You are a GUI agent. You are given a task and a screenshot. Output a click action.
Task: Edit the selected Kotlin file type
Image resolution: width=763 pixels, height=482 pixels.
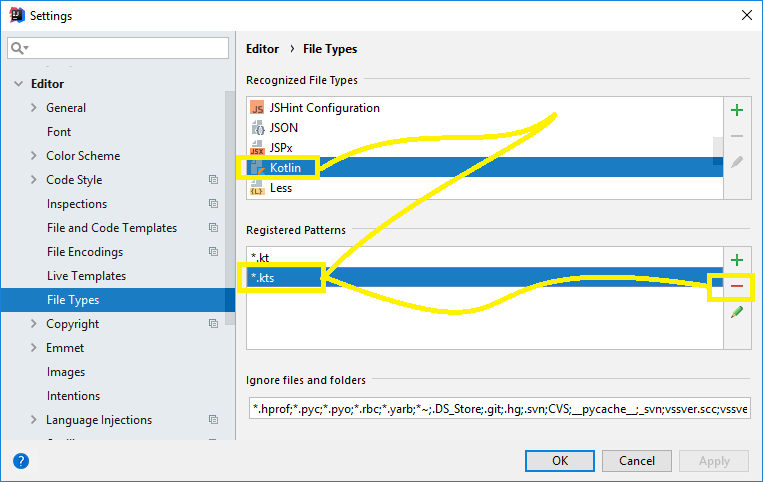pyautogui.click(x=737, y=162)
